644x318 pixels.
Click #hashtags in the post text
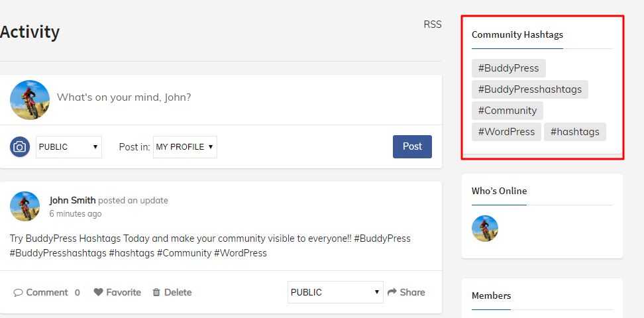pos(131,253)
